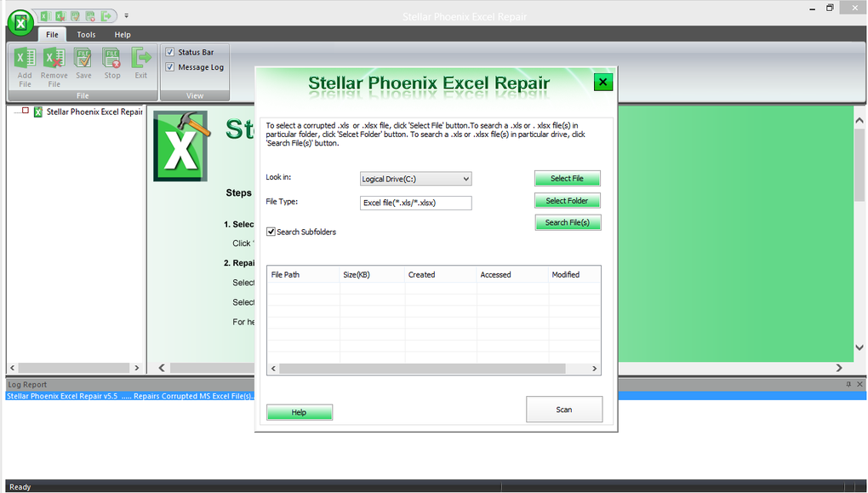This screenshot has width=868, height=493.
Task: Sort by the Size(KB) column header
Action: point(372,275)
